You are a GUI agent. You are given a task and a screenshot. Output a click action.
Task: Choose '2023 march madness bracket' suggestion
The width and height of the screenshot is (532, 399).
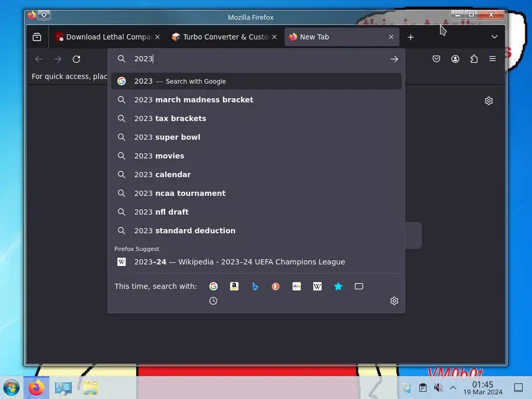coord(256,100)
